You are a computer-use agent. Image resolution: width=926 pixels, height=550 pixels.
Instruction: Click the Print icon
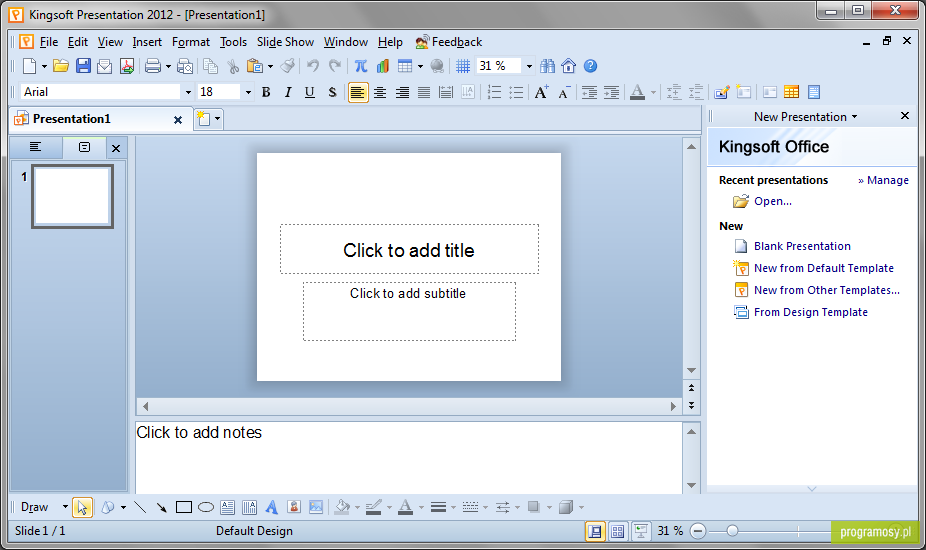click(153, 66)
